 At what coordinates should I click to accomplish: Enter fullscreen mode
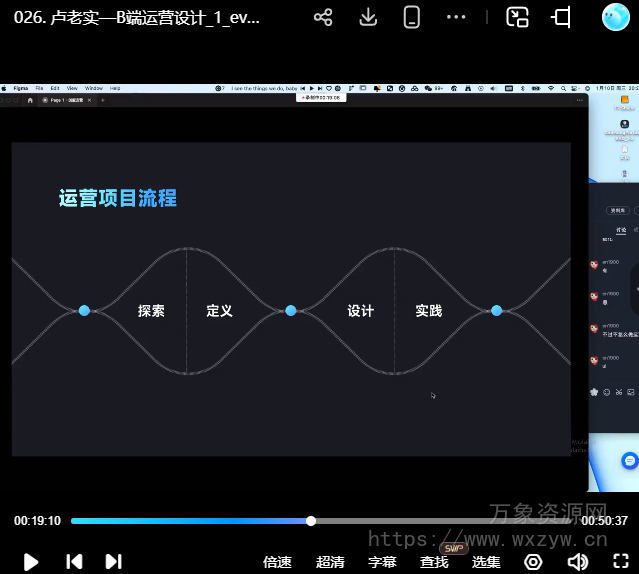pos(619,562)
